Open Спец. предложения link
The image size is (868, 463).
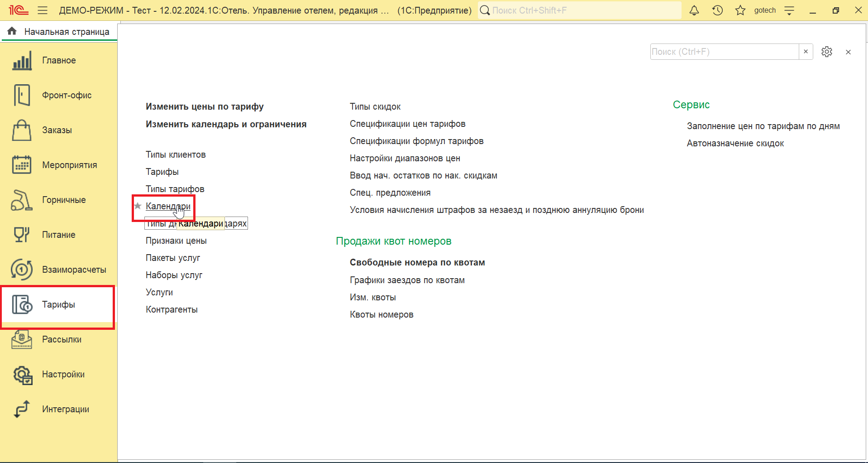pyautogui.click(x=390, y=193)
